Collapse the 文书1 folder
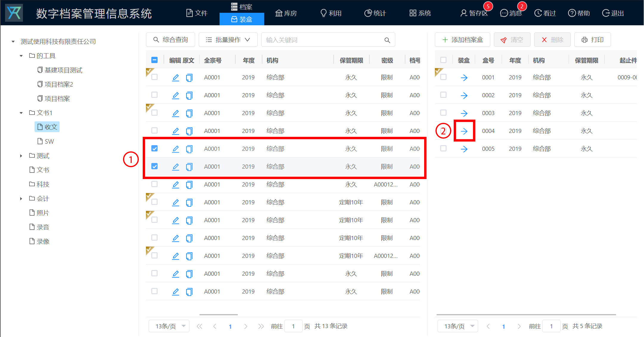The height and width of the screenshot is (337, 644). pos(21,113)
